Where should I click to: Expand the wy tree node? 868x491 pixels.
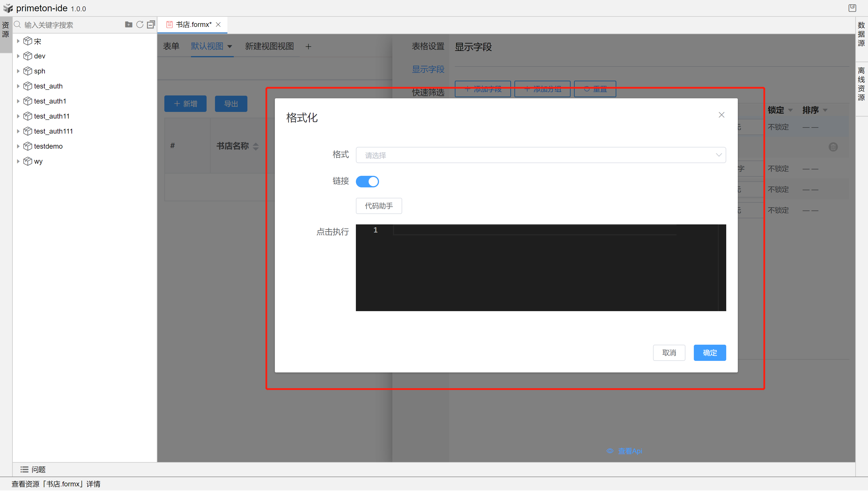tap(18, 161)
